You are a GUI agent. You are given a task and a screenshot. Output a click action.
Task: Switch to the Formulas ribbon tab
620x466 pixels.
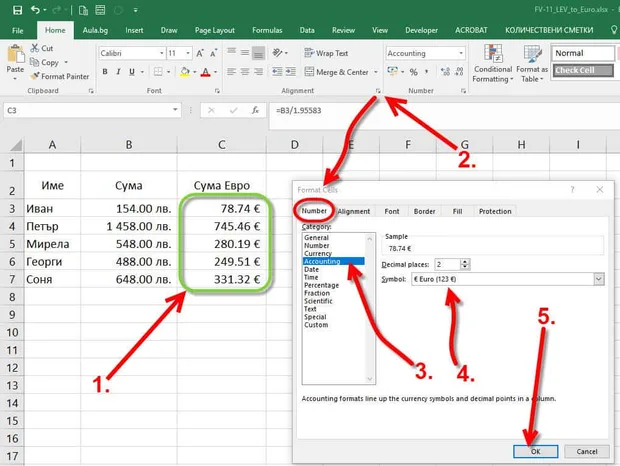[267, 30]
